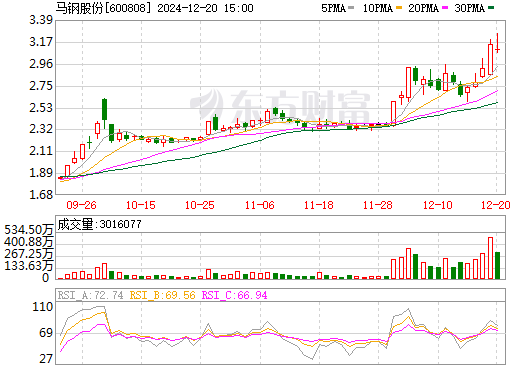The image size is (520, 365).
Task: Click the orange 10PMA legend color line
Action: [399, 7]
